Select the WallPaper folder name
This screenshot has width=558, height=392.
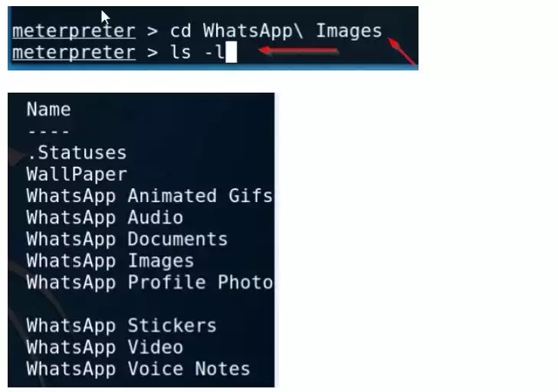(77, 175)
